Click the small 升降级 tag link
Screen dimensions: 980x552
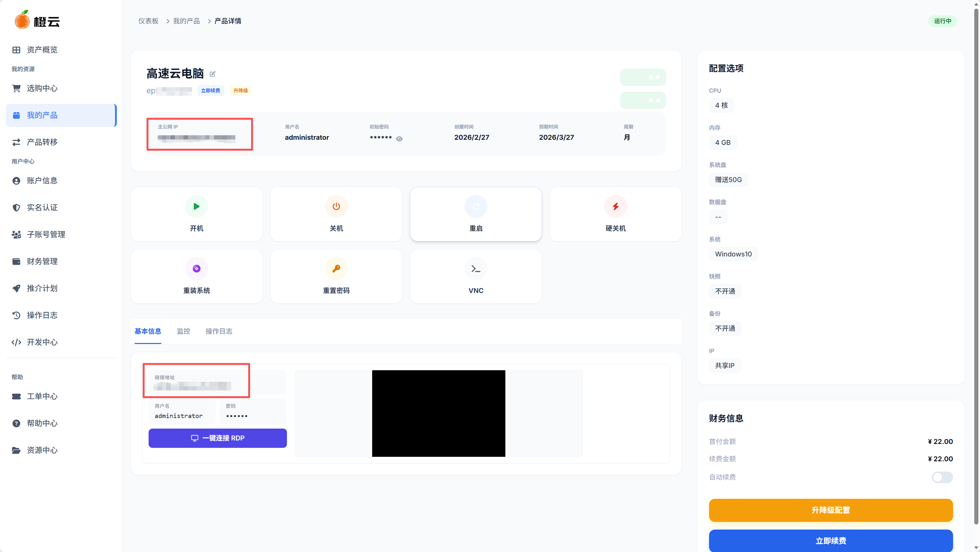click(x=241, y=91)
